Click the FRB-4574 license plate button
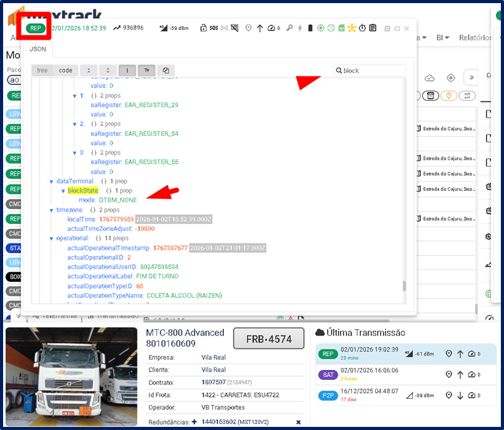This screenshot has width=504, height=430. (269, 339)
